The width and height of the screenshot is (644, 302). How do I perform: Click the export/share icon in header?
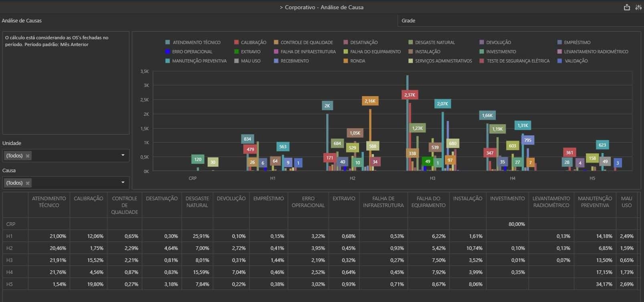pyautogui.click(x=627, y=7)
